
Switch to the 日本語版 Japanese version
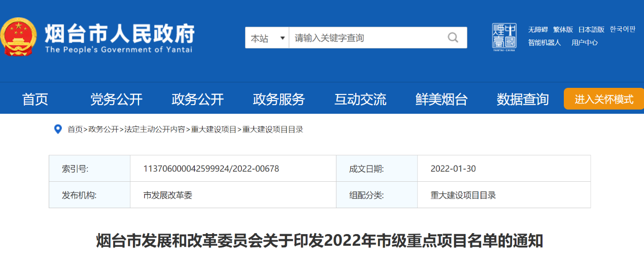591,29
